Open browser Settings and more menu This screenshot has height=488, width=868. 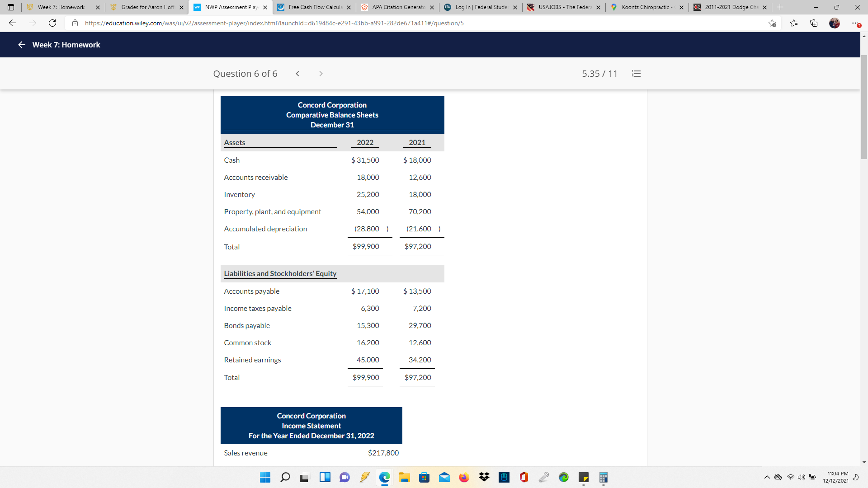tap(855, 23)
